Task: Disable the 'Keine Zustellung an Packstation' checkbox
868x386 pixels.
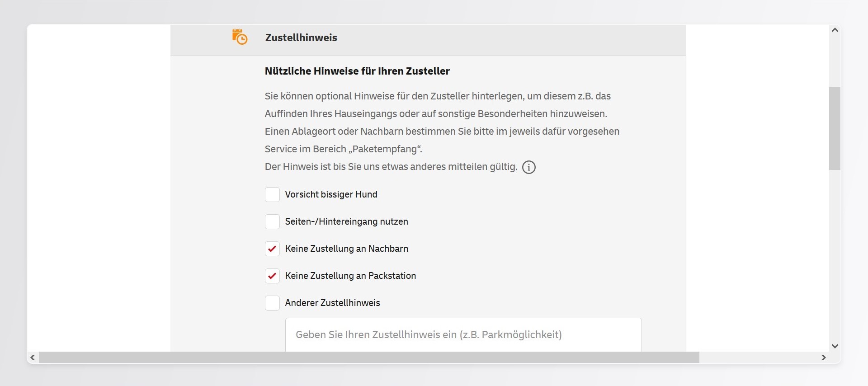Action: [272, 276]
